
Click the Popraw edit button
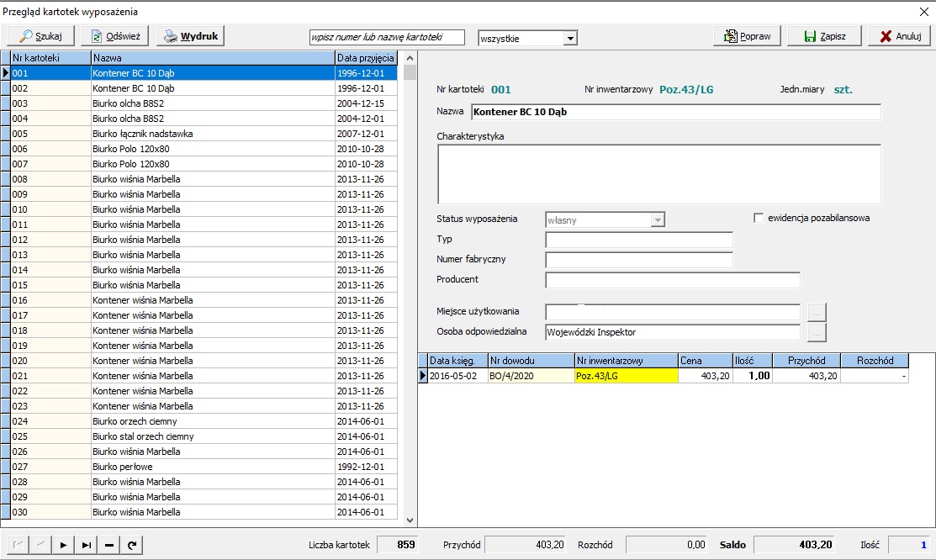pyautogui.click(x=748, y=36)
